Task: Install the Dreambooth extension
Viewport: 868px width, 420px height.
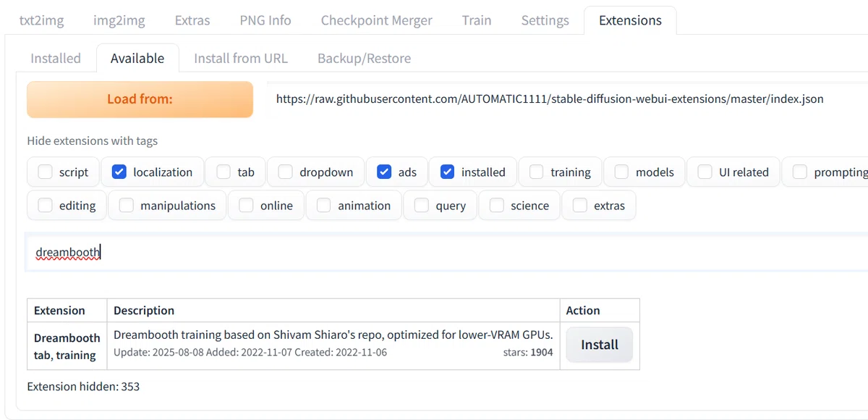Action: (x=600, y=345)
